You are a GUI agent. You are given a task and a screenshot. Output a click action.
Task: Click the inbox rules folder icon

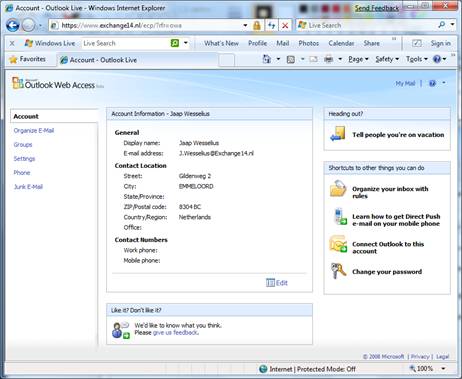pyautogui.click(x=338, y=189)
